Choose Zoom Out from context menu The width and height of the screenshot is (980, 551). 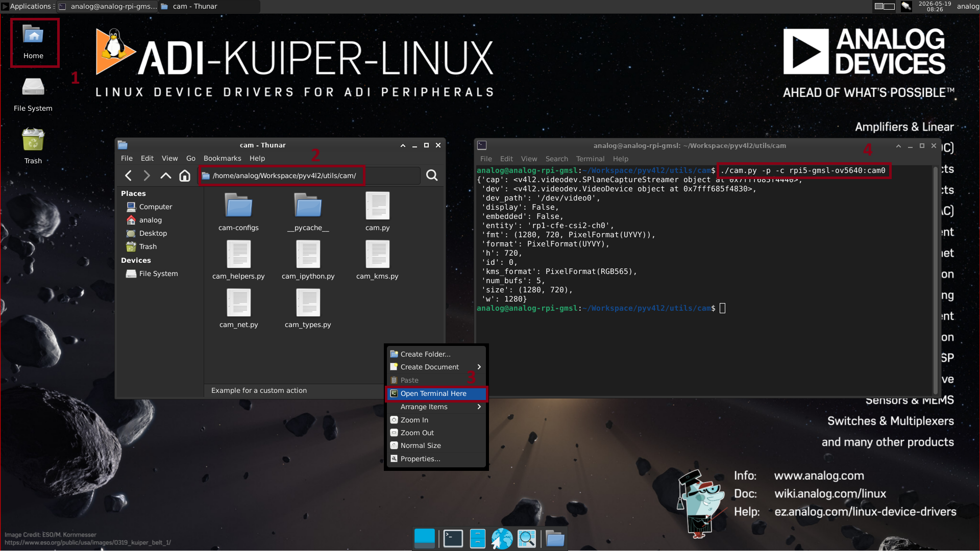[x=436, y=433]
